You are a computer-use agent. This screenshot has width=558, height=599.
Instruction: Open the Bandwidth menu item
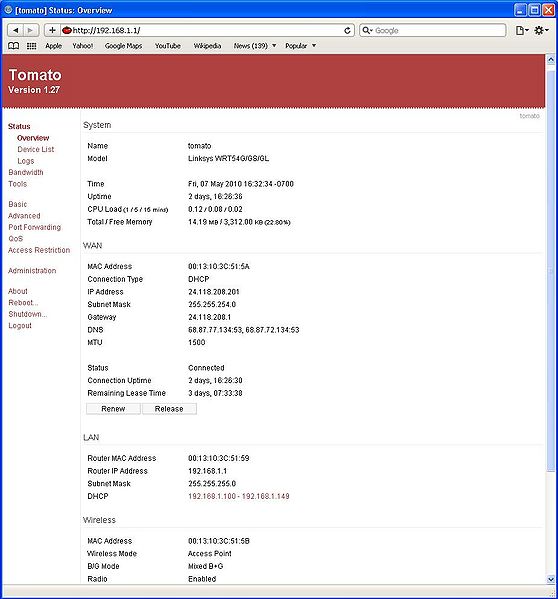click(26, 172)
